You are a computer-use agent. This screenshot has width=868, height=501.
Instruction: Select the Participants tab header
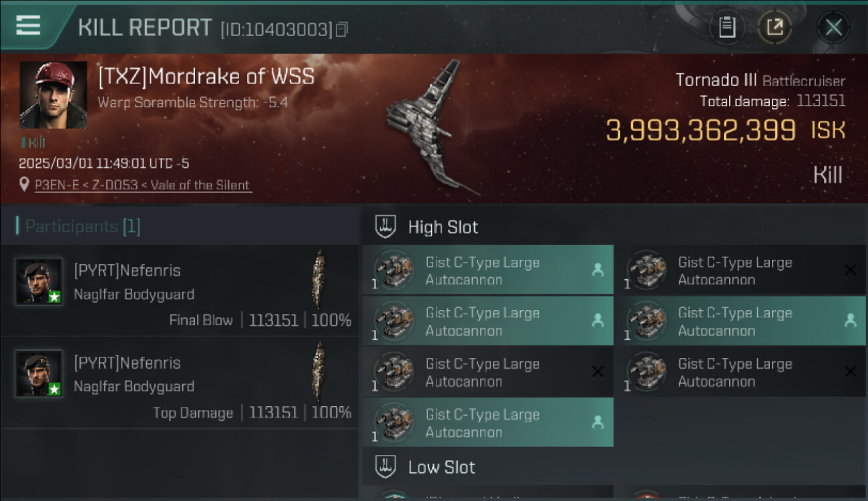click(79, 226)
